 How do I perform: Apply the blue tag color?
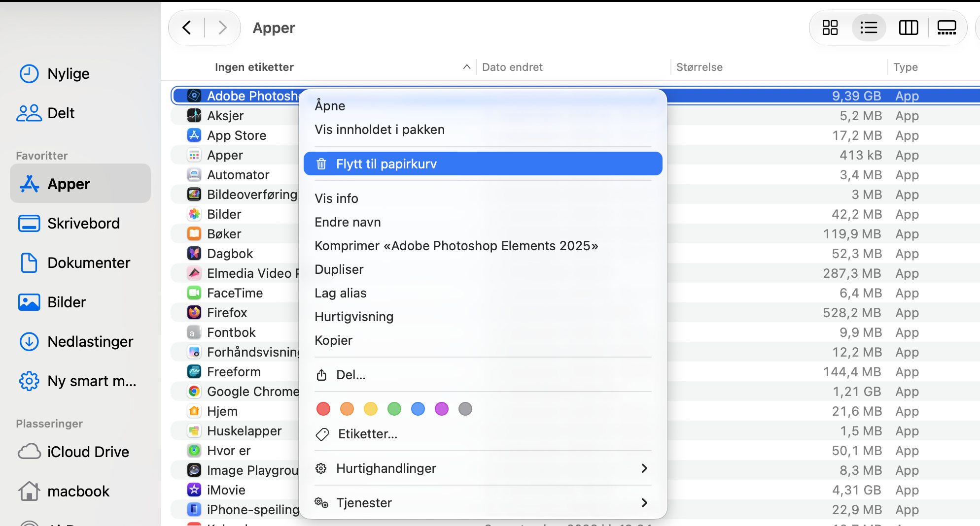pos(418,409)
